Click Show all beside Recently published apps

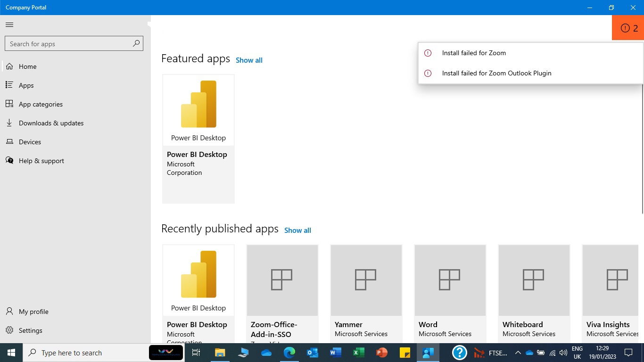(297, 230)
